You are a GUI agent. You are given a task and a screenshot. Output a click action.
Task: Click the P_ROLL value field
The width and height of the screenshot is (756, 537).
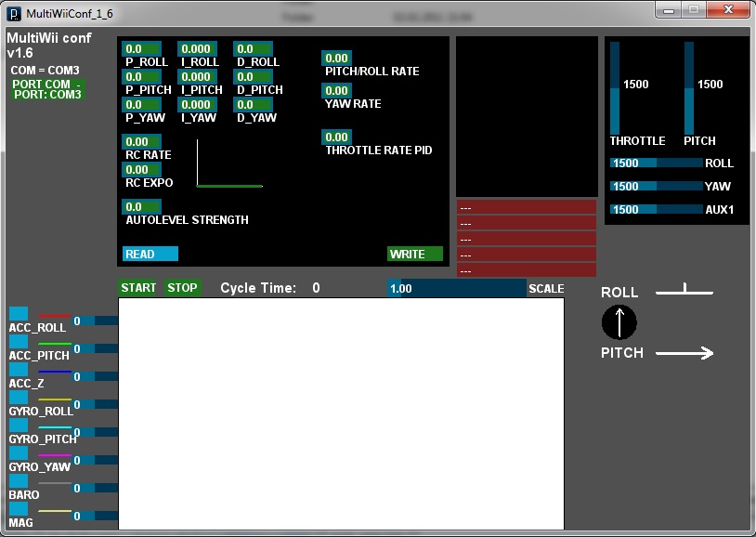pyautogui.click(x=141, y=48)
